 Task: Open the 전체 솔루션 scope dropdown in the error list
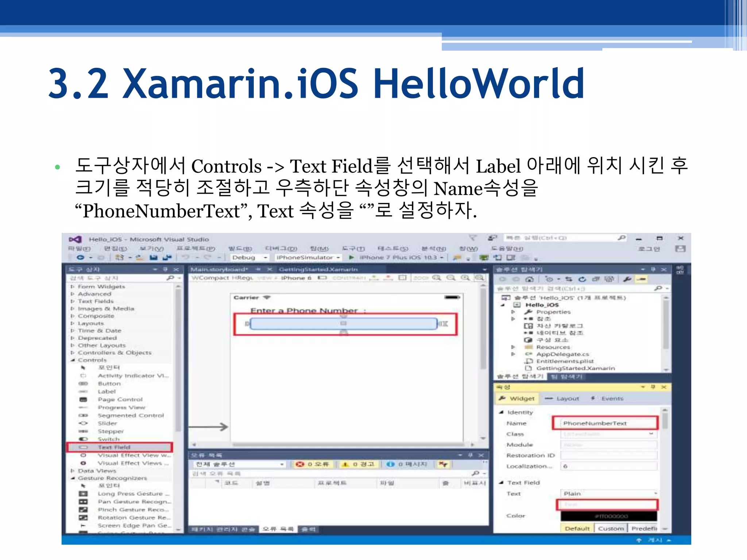tap(239, 464)
